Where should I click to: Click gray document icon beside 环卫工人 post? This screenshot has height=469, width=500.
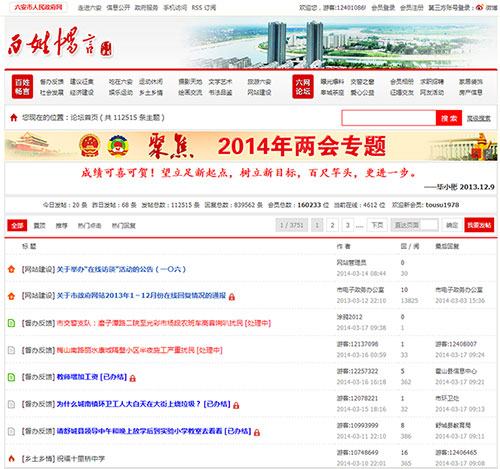11,404
